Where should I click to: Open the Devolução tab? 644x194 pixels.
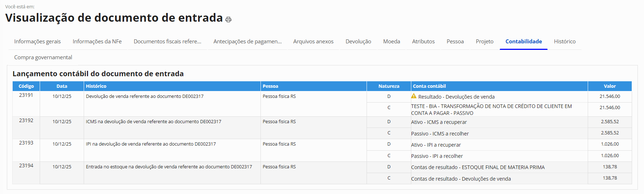pos(358,42)
